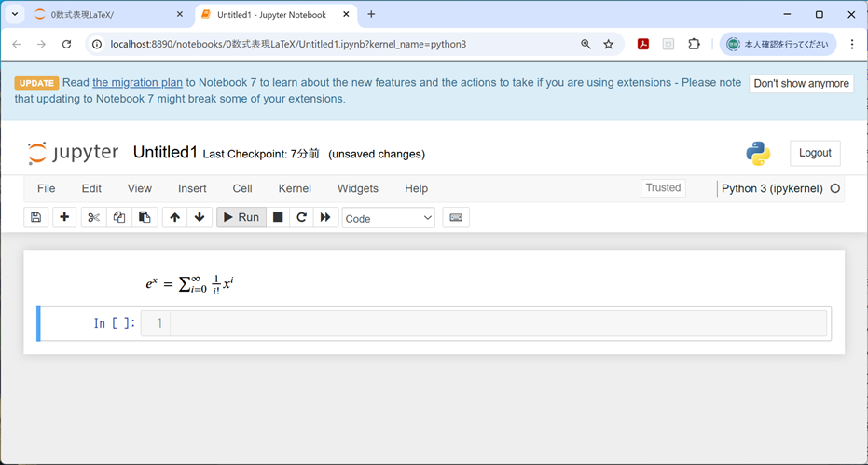Open browser zoom magnifier icon
868x465 pixels.
586,45
